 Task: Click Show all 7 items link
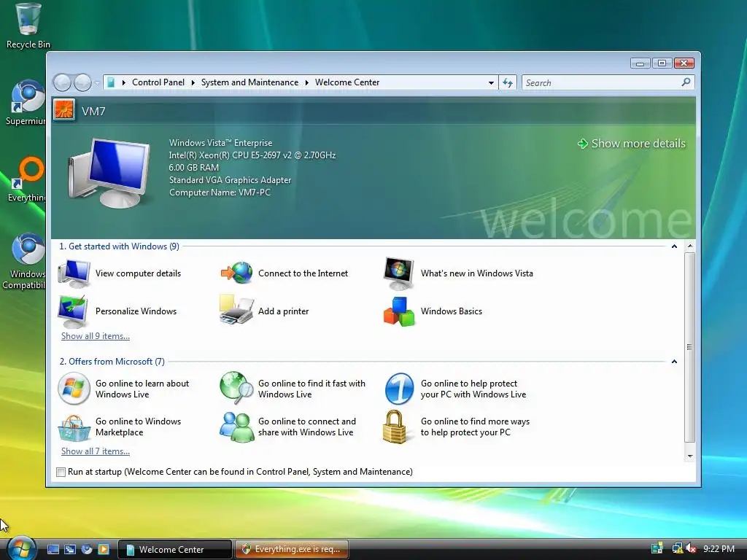(96, 451)
